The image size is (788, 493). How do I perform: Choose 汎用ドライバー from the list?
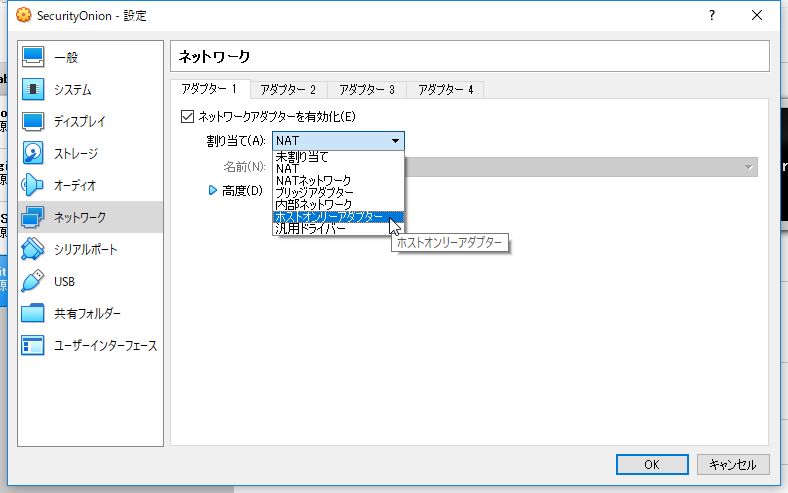tap(338, 229)
